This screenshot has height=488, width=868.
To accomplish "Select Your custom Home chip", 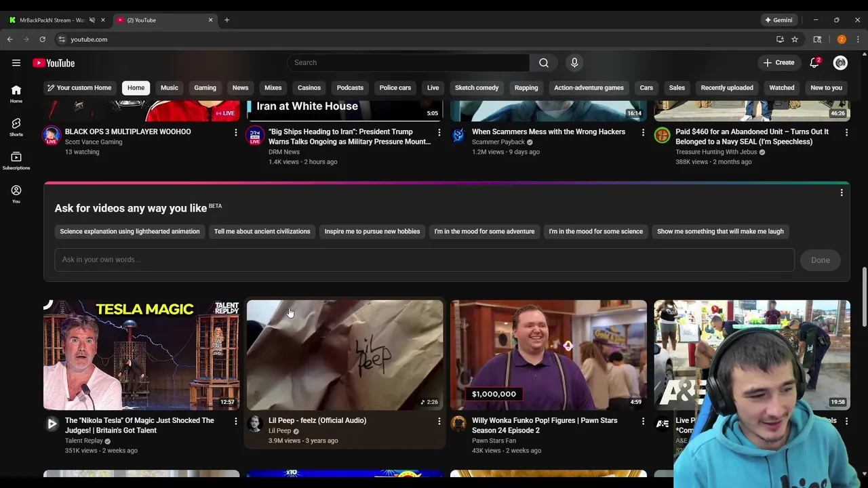I will [x=79, y=87].
